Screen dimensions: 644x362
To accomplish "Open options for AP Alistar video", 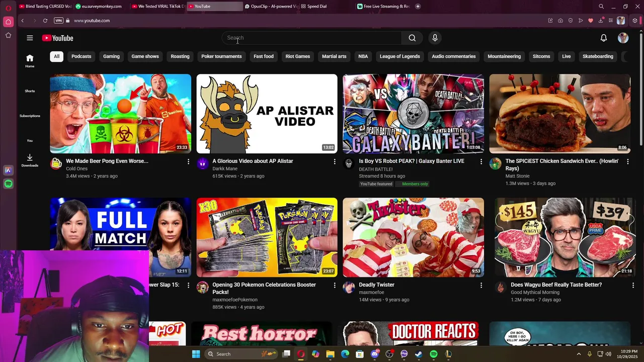I will [335, 161].
